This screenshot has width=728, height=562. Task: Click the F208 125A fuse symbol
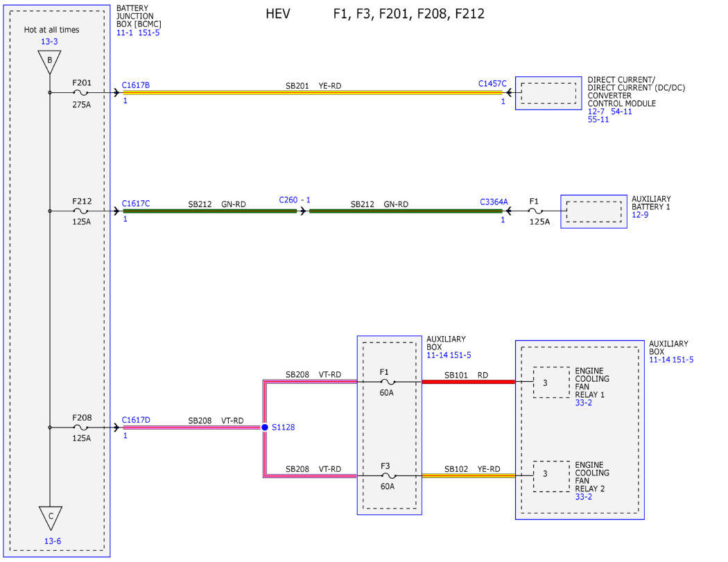coord(81,428)
